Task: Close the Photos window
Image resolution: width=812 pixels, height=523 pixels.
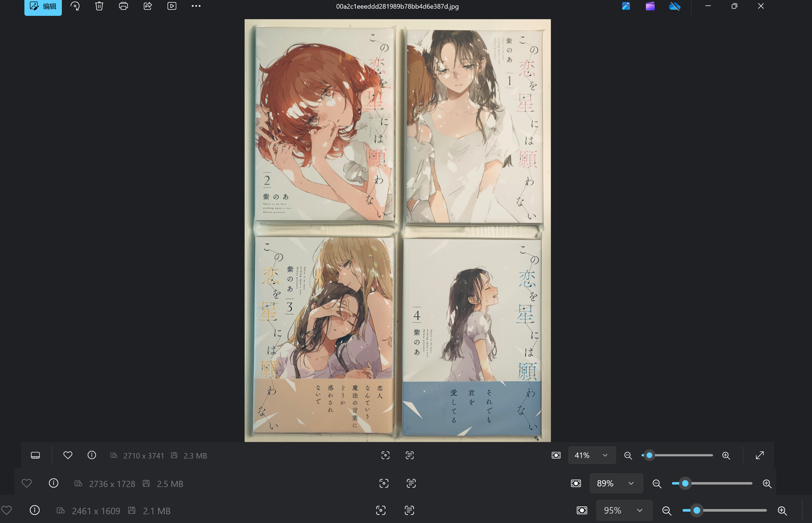Action: (x=761, y=6)
